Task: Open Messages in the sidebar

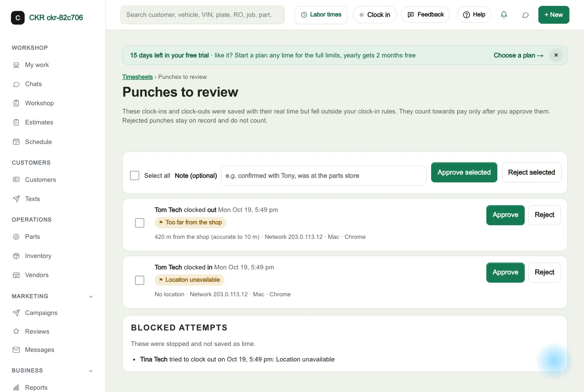Action: coord(39,350)
